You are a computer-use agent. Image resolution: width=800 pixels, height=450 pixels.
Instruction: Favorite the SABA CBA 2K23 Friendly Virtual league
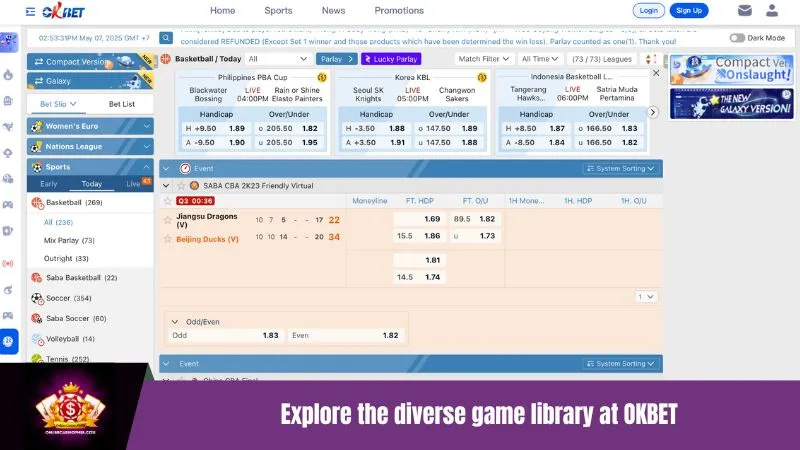coord(181,186)
